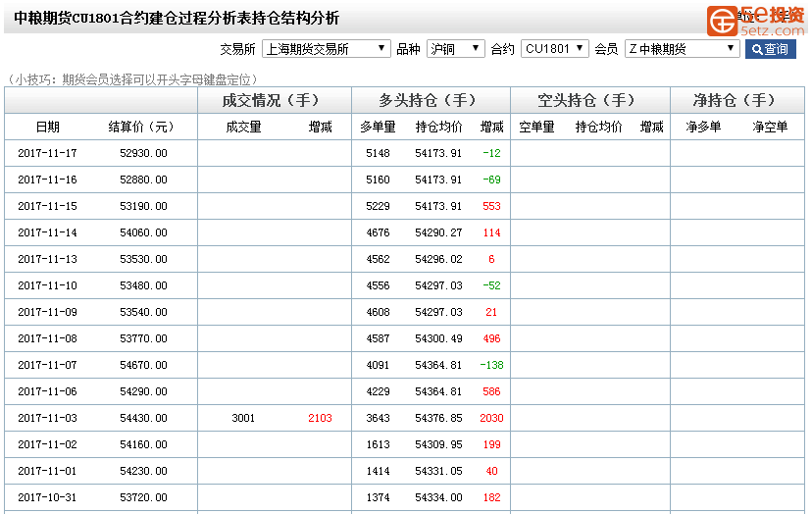Click the 净多单 column header
The image size is (812, 514).
coord(703,127)
